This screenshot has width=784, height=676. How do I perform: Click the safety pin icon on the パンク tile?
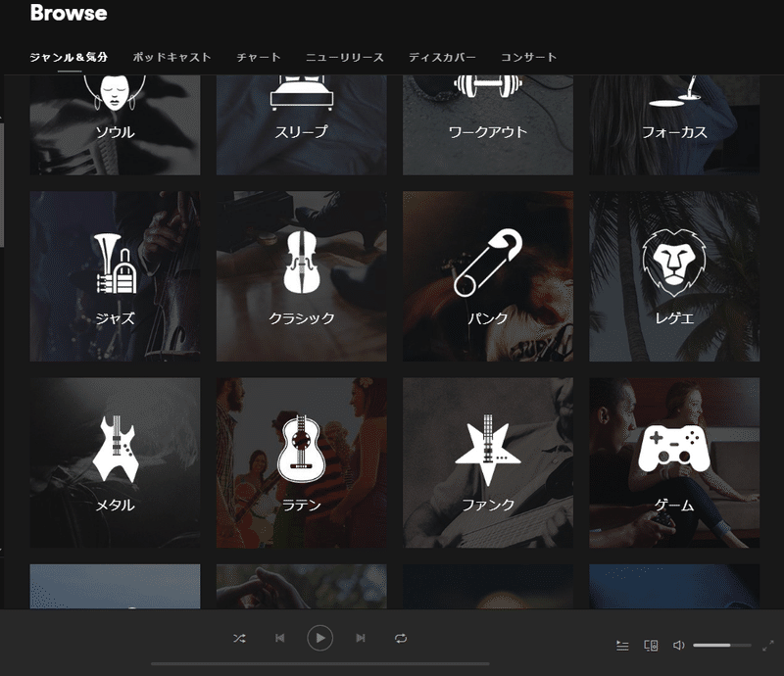coord(488,263)
